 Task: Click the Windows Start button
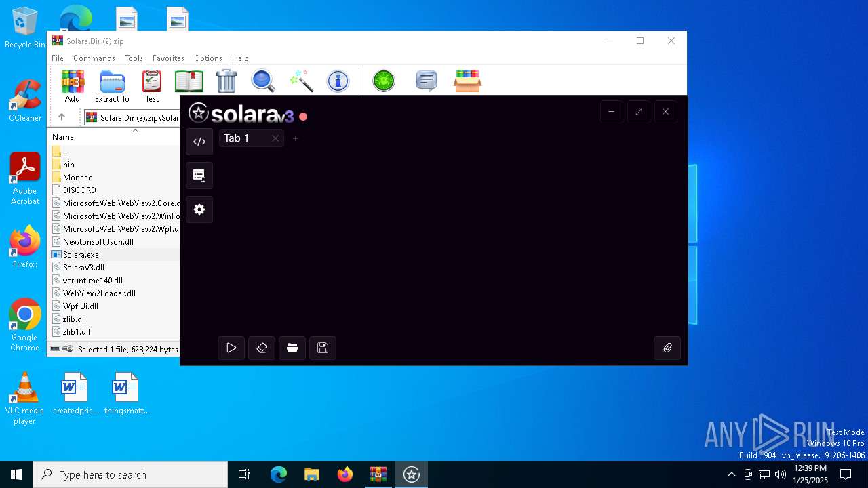[16, 474]
